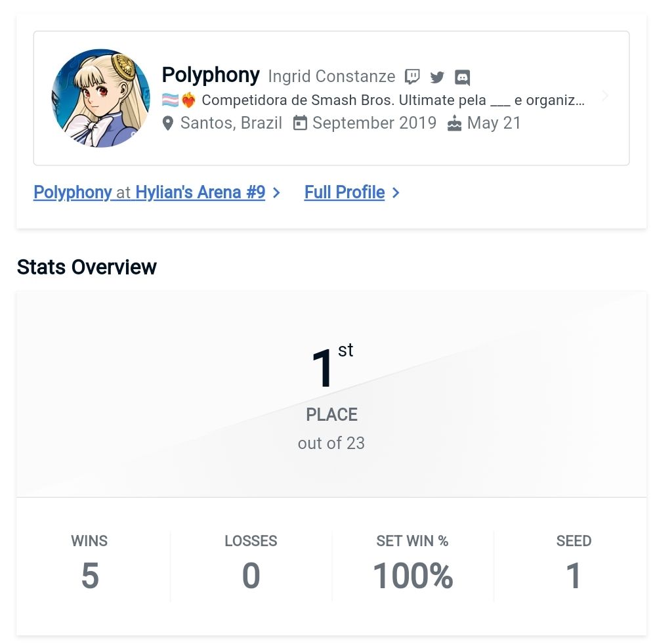
Task: Click the Polyphony gamertag heading
Action: pyautogui.click(x=211, y=75)
